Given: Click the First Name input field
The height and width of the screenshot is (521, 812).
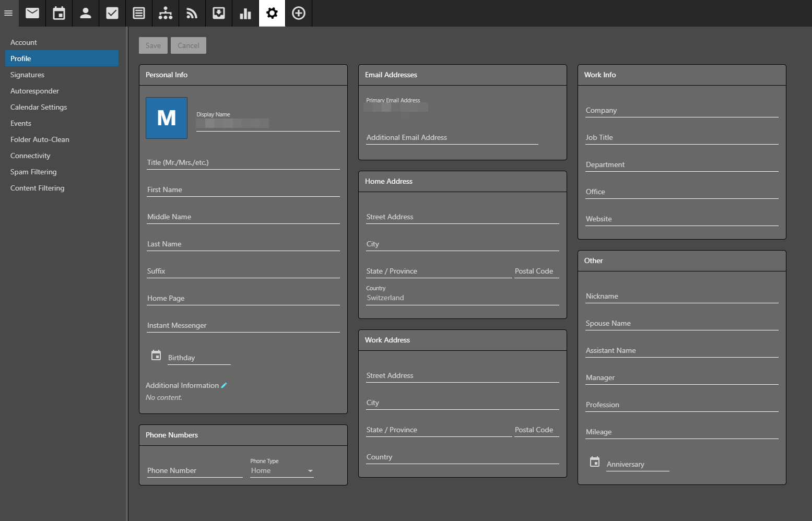Looking at the screenshot, I should pyautogui.click(x=243, y=190).
